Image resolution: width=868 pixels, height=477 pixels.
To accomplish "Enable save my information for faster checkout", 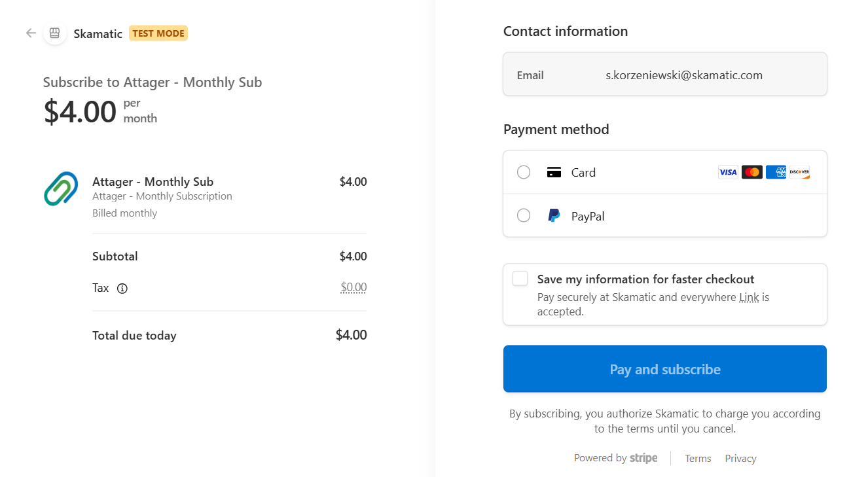I will 520,278.
